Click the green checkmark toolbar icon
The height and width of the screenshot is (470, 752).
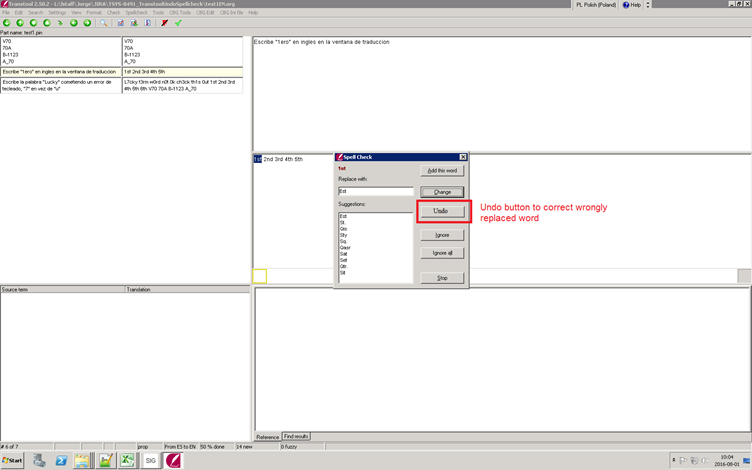pyautogui.click(x=178, y=22)
